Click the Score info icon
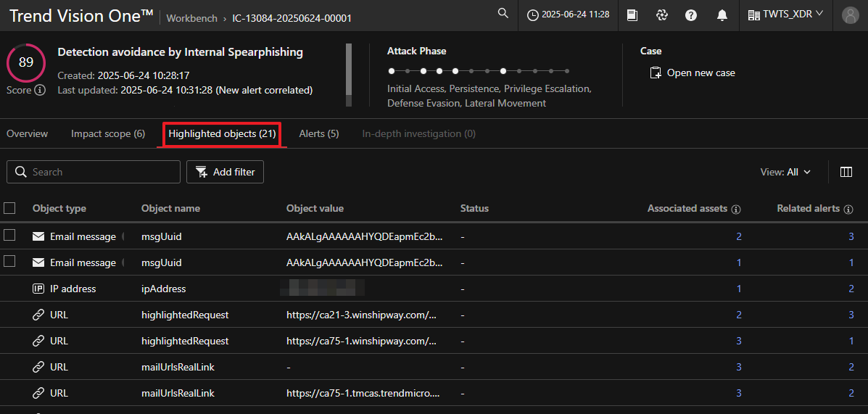This screenshot has height=414, width=868. [x=40, y=91]
